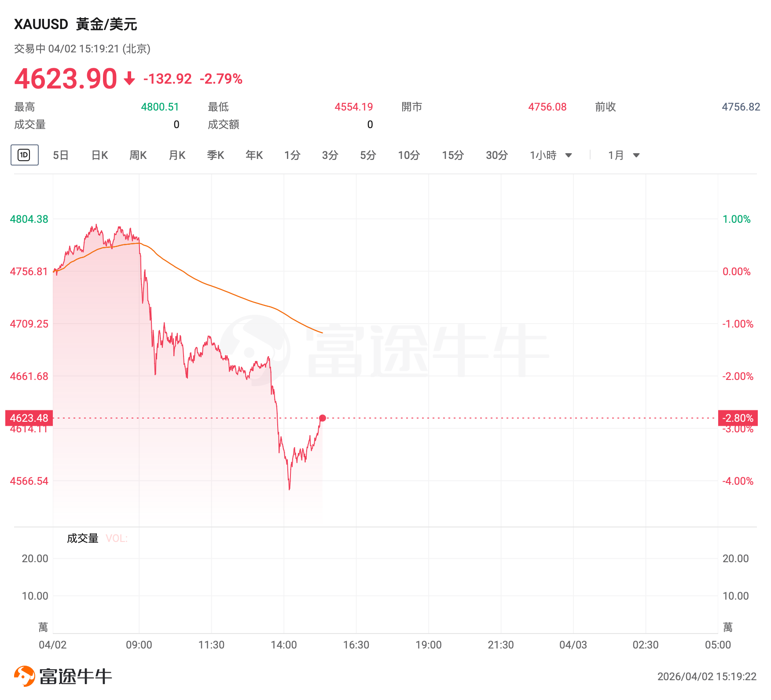The height and width of the screenshot is (700, 771).
Task: Select the 1D intraday chart icon
Action: click(x=24, y=155)
